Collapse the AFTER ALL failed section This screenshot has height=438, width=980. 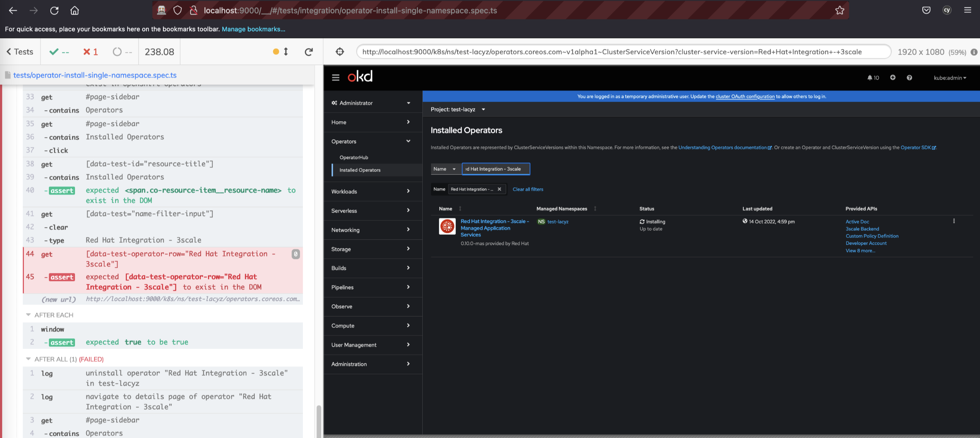click(x=28, y=359)
